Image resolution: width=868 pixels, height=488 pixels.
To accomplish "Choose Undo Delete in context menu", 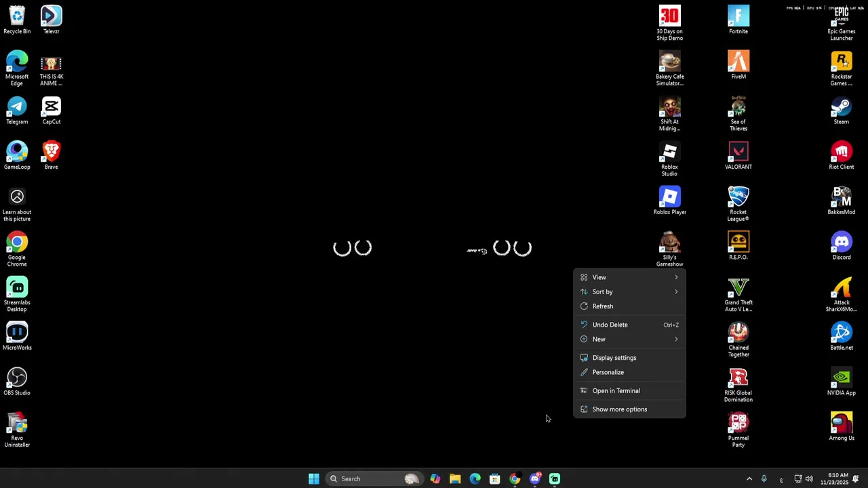I will click(630, 325).
